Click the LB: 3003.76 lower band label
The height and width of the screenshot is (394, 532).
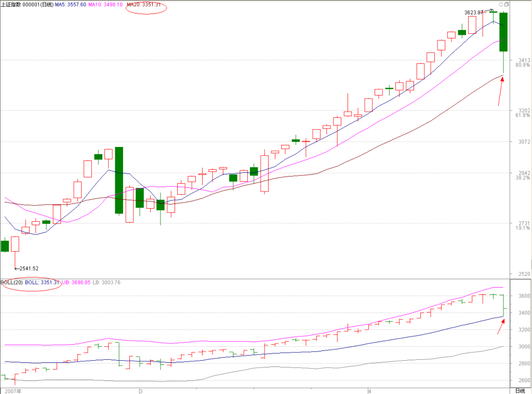[x=107, y=282]
